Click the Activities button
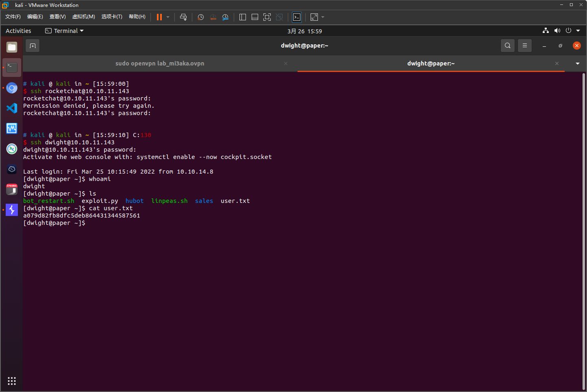The width and height of the screenshot is (587, 392). click(x=18, y=31)
